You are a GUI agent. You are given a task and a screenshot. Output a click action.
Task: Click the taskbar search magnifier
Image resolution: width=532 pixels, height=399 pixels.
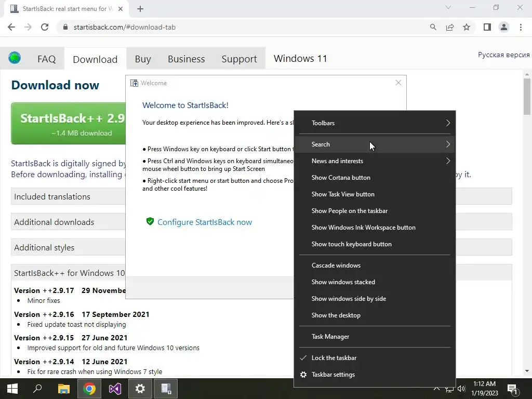(x=37, y=389)
